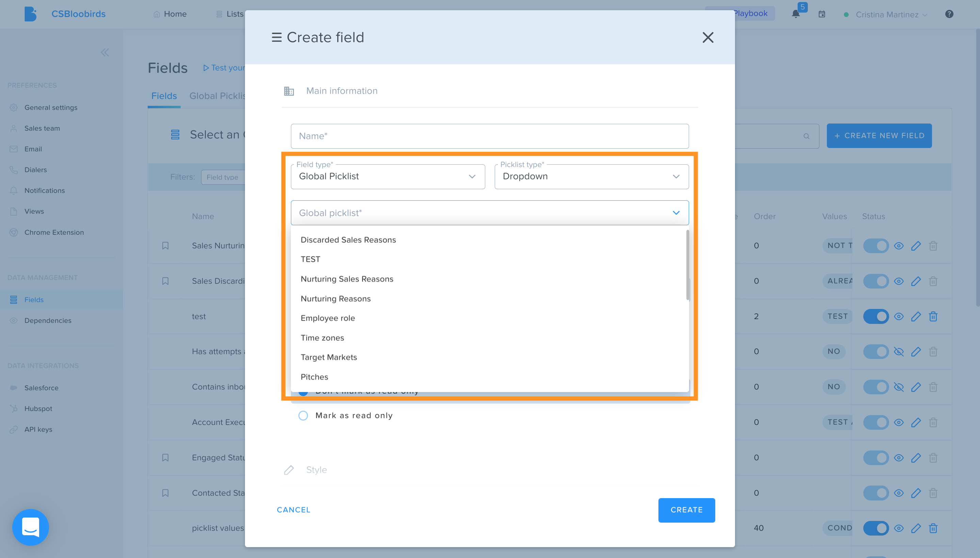
Task: Edit the Account Executive field row
Action: coord(916,422)
